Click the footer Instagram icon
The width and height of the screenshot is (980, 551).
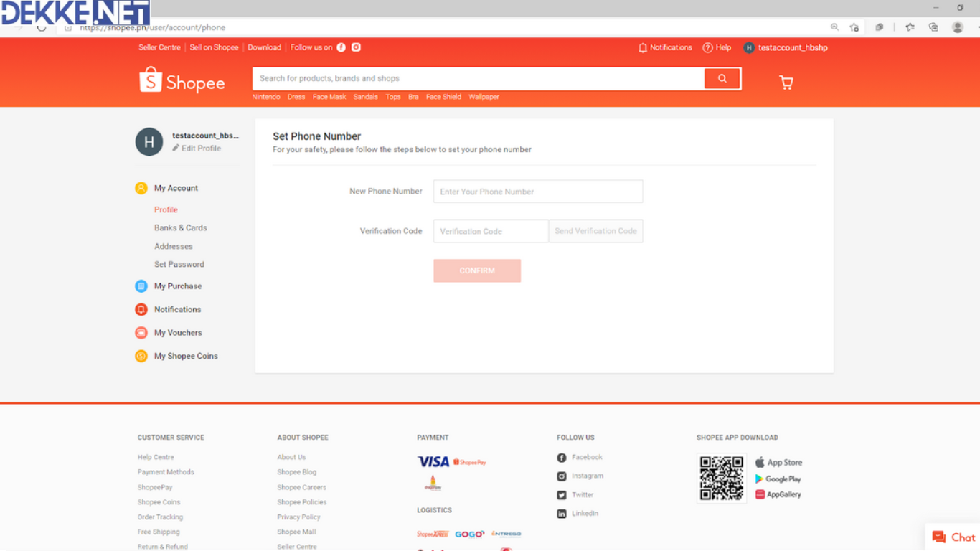point(562,476)
